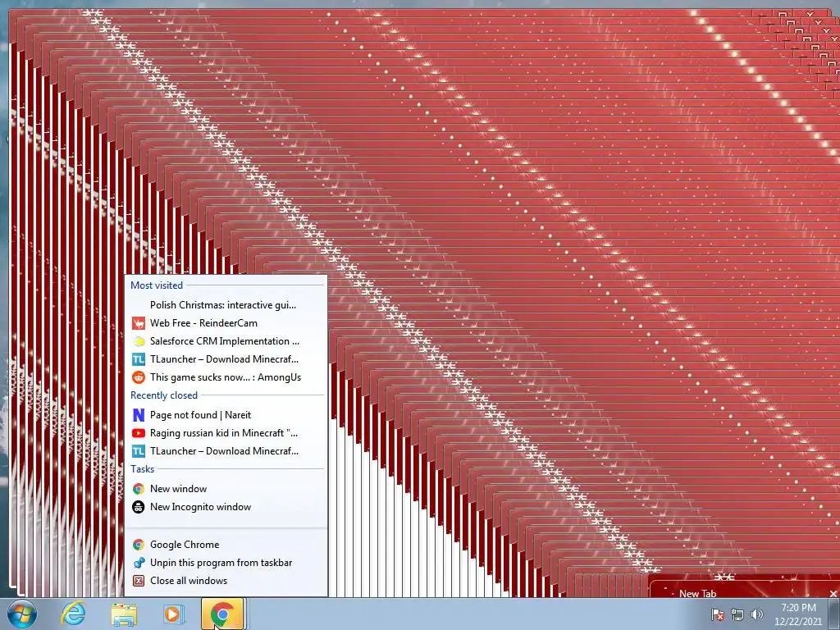Open Polish Christmas interactive guide entry
Screen dimensions: 840x630
tap(226, 305)
